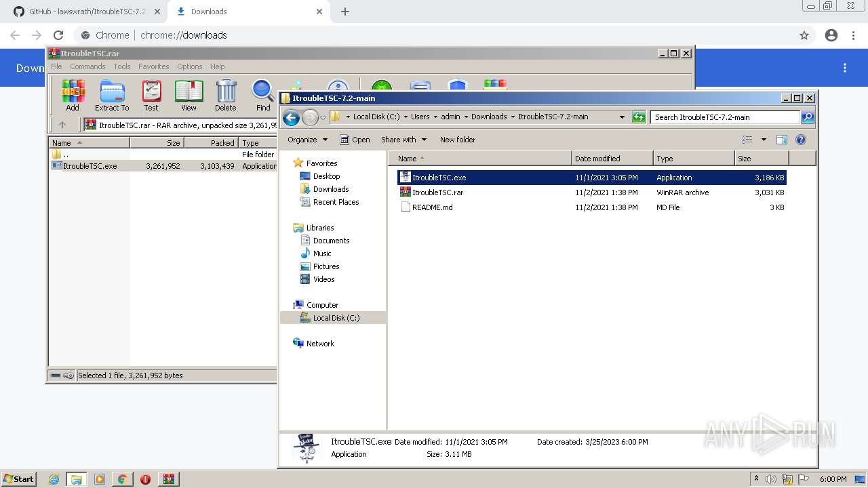Screen dimensions: 868x488
Task: Open the Help menu in WinRAR
Action: coord(217,66)
